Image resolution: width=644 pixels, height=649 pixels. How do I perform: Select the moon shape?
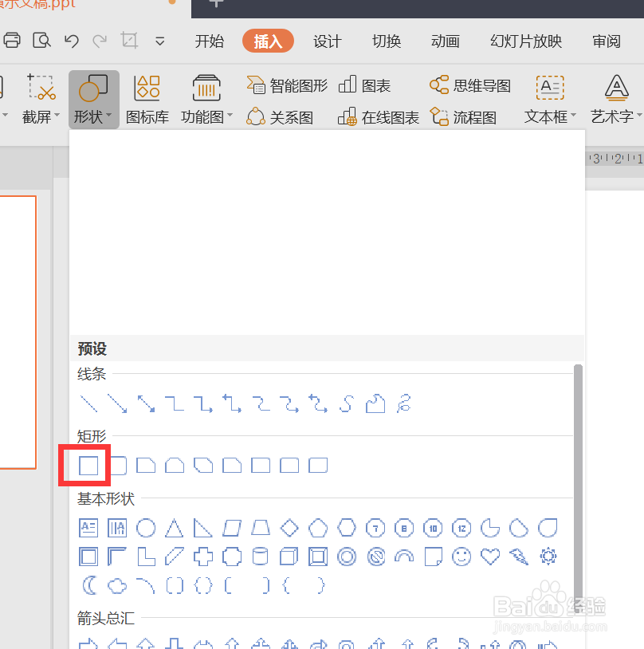click(89, 585)
